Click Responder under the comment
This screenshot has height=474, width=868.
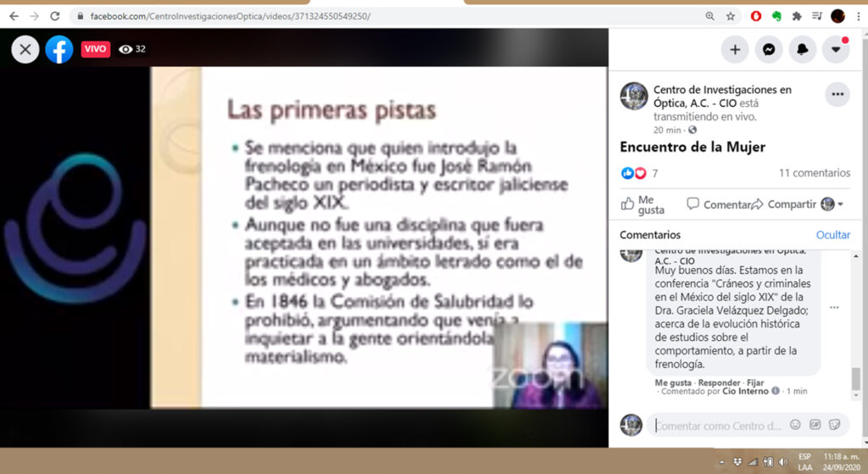(719, 382)
